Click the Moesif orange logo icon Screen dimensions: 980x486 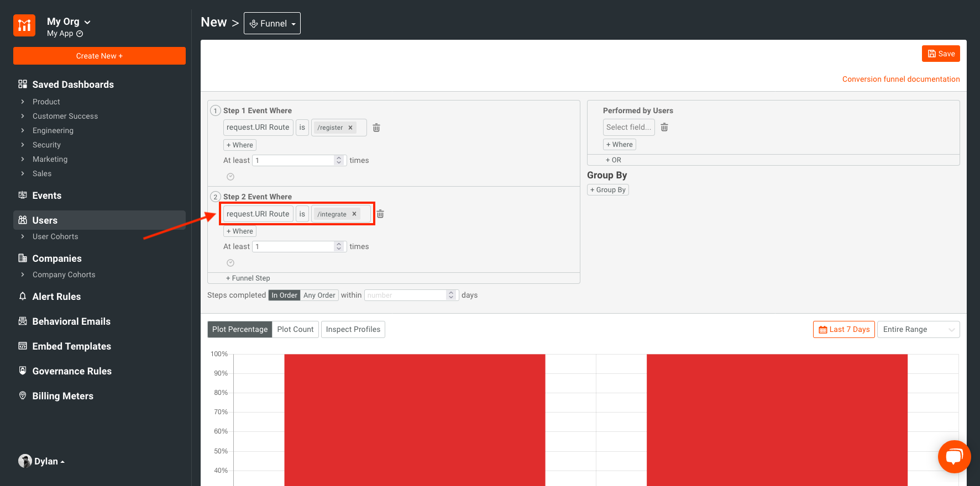tap(24, 25)
